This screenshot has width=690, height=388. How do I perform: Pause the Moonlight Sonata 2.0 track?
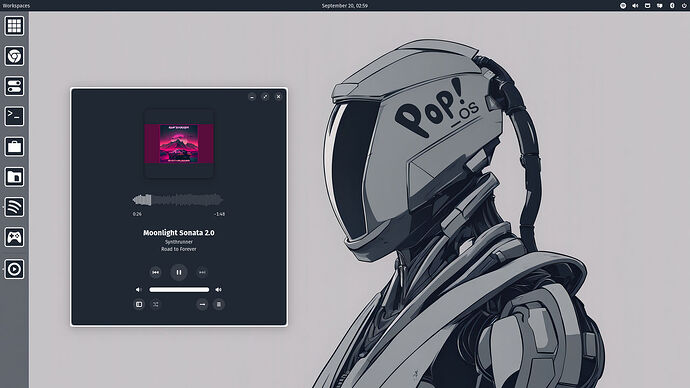click(179, 272)
